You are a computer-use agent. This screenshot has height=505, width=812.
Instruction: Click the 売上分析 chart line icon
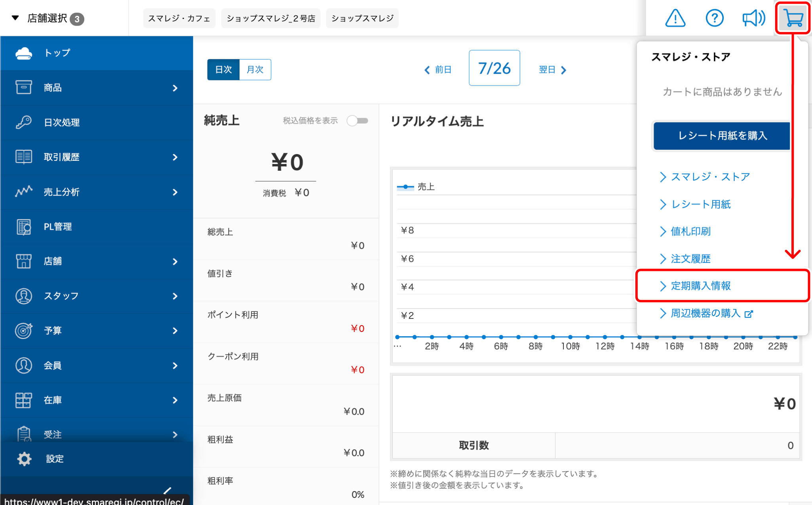[x=23, y=192]
